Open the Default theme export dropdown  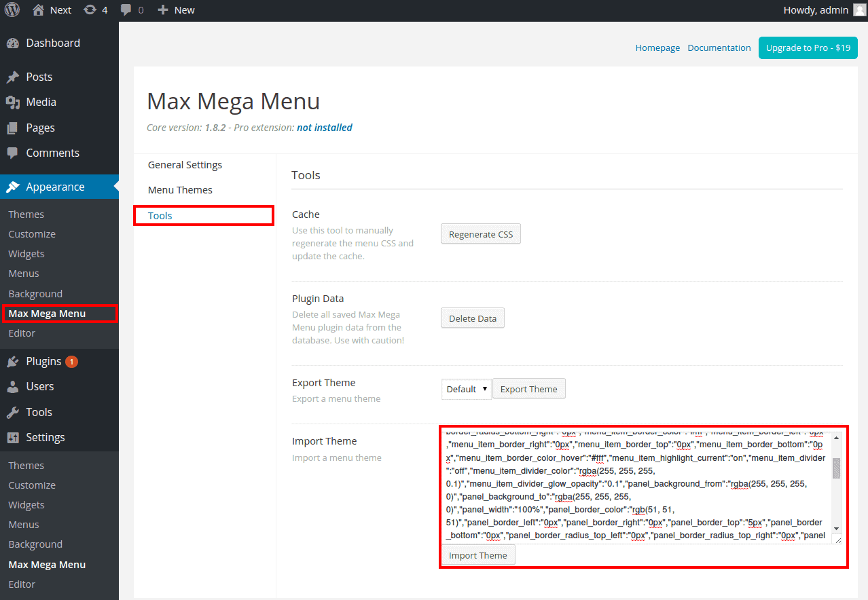(x=466, y=389)
